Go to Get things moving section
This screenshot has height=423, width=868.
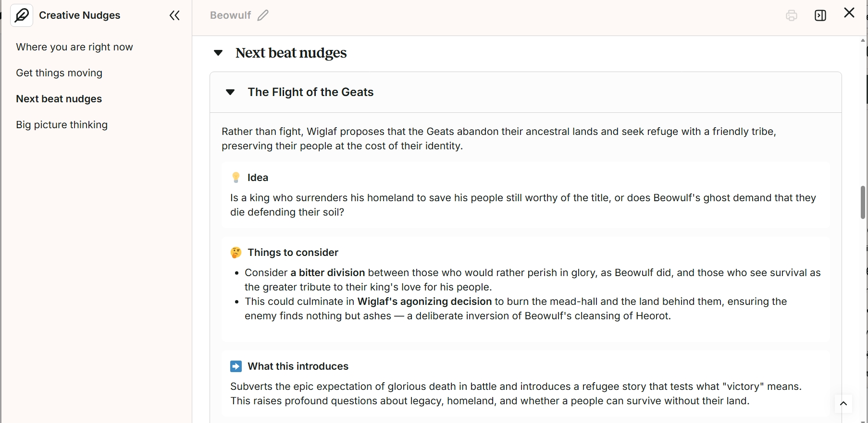click(x=59, y=73)
